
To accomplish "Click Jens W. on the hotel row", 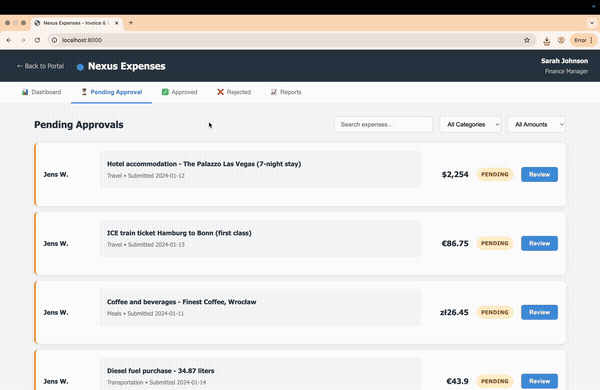I will click(56, 175).
